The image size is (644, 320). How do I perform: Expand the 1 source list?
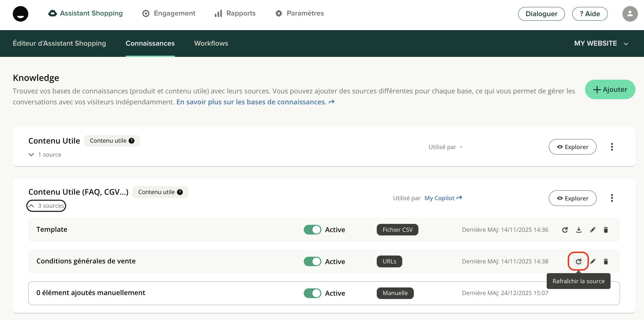pos(45,155)
